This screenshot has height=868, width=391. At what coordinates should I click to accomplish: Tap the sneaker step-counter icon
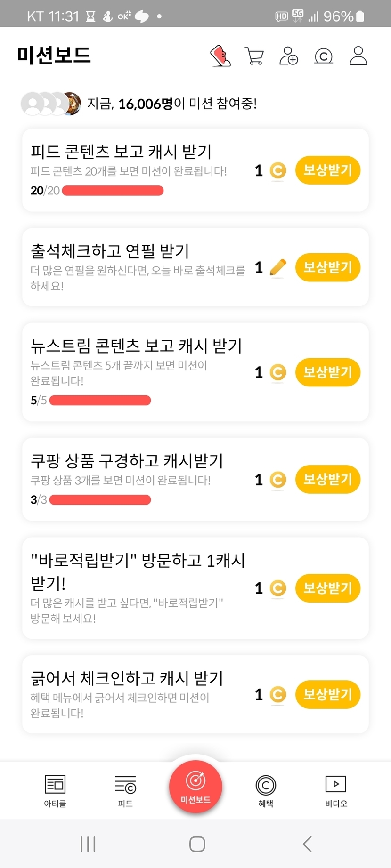pyautogui.click(x=220, y=56)
